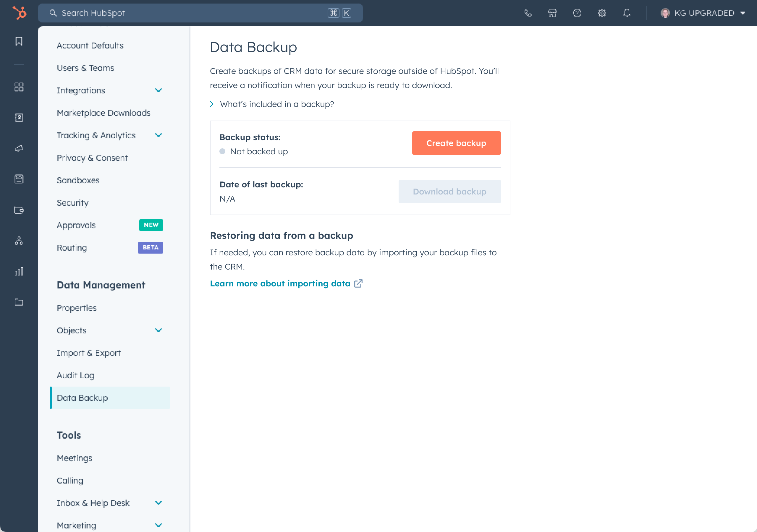Open the Calling icon in the top bar

pos(528,13)
